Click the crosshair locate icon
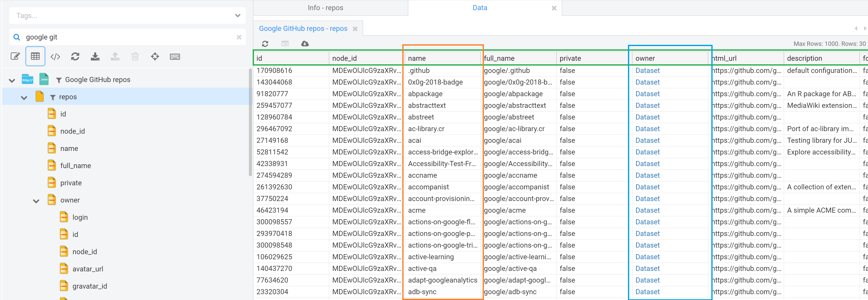 (x=155, y=56)
